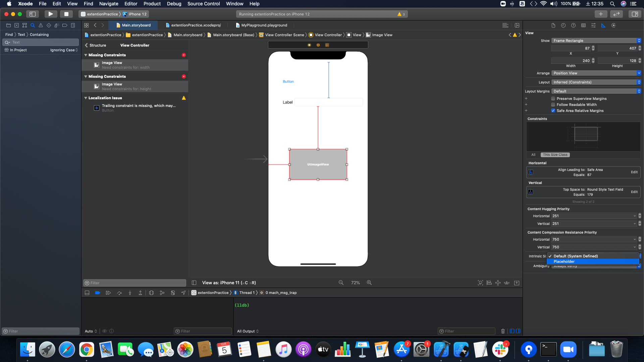Clear the console with trash icon

pyautogui.click(x=503, y=331)
